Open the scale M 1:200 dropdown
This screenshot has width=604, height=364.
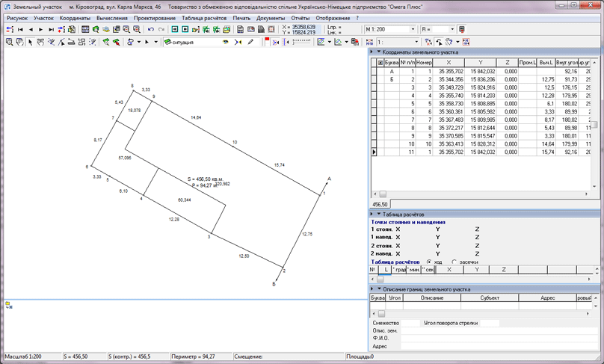pos(413,30)
